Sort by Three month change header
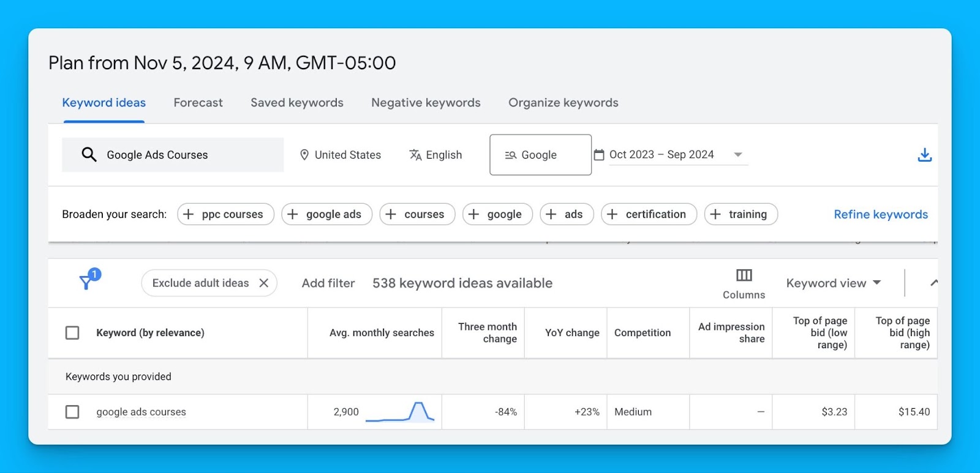 click(x=488, y=333)
